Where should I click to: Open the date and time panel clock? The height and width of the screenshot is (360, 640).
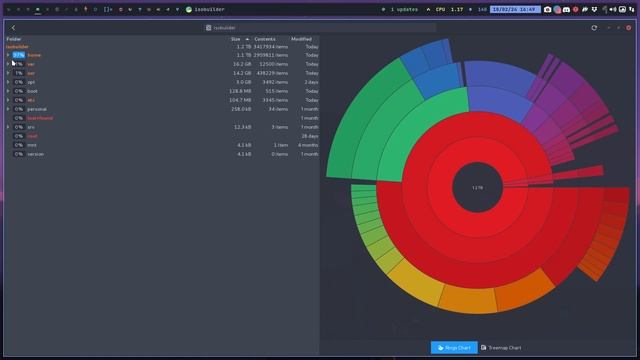pyautogui.click(x=515, y=9)
